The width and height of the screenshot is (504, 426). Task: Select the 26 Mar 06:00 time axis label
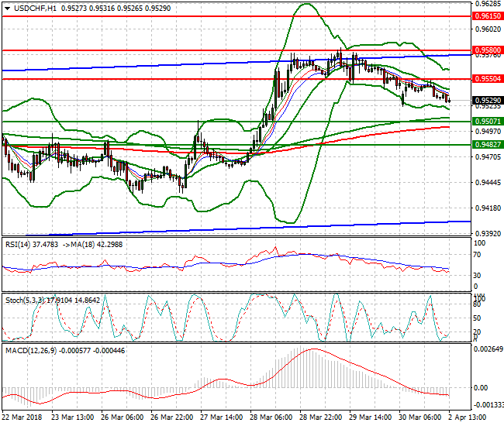(123, 417)
